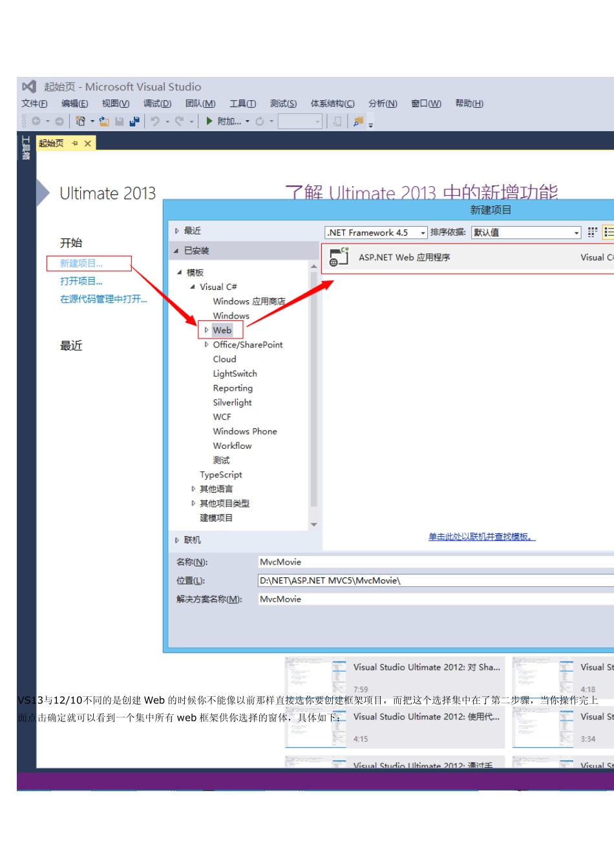
Task: Open the 视图(V) menu
Action: tap(116, 103)
